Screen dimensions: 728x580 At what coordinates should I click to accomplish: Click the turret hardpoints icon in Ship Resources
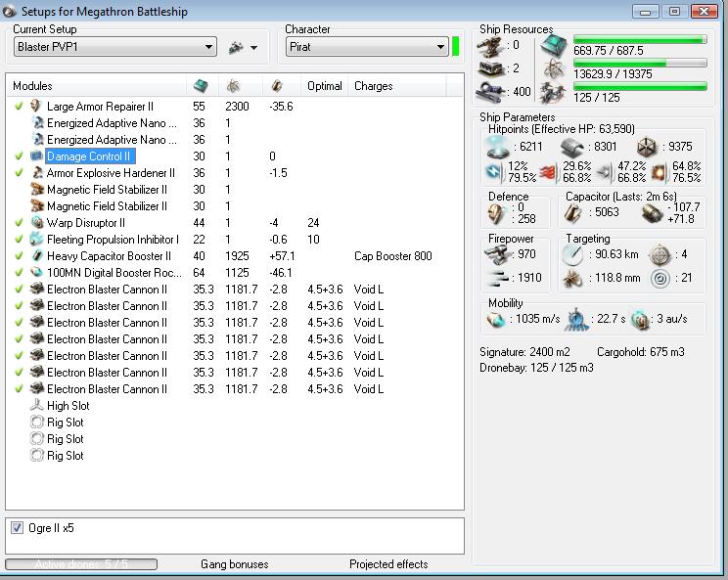[490, 46]
